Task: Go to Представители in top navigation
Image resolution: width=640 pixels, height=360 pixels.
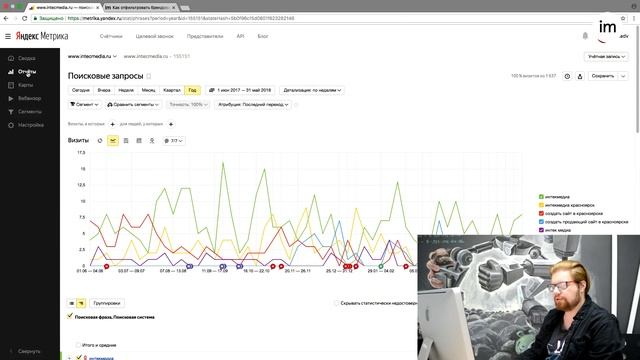Action: pos(205,36)
